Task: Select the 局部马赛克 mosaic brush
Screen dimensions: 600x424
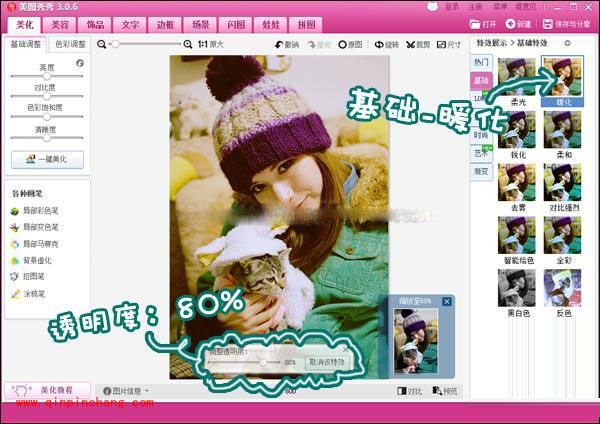Action: coord(34,244)
